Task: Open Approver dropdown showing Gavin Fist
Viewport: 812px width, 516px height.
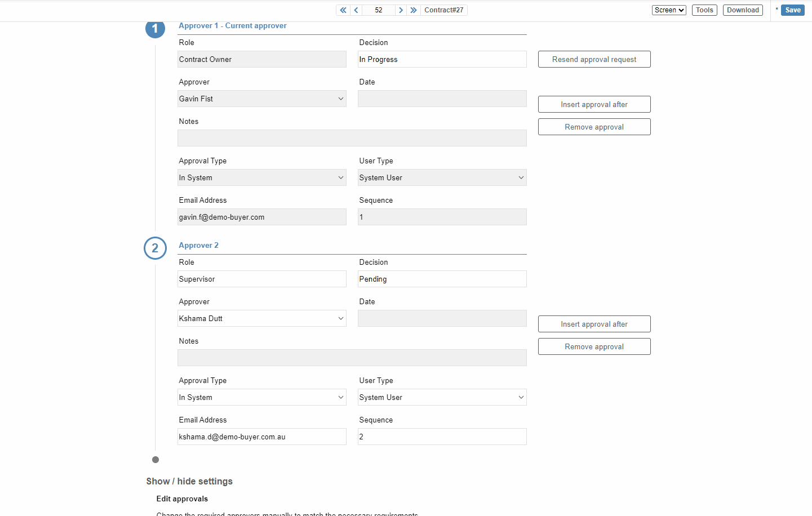Action: (262, 99)
